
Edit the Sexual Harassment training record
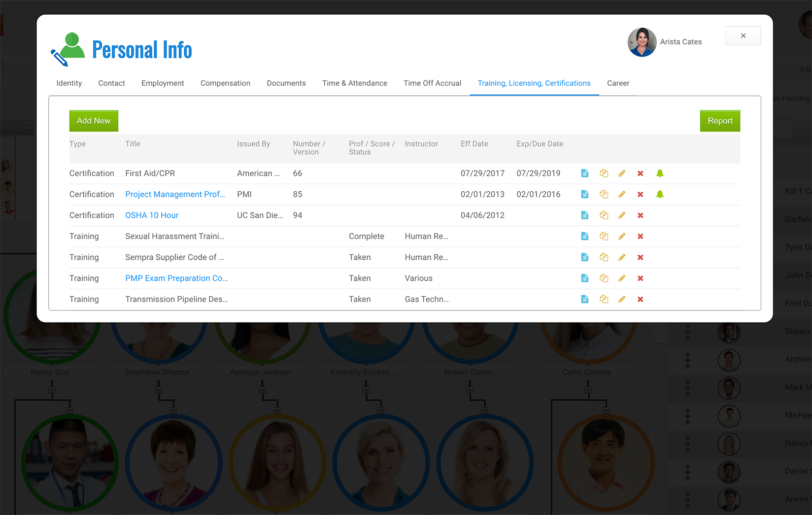point(622,236)
